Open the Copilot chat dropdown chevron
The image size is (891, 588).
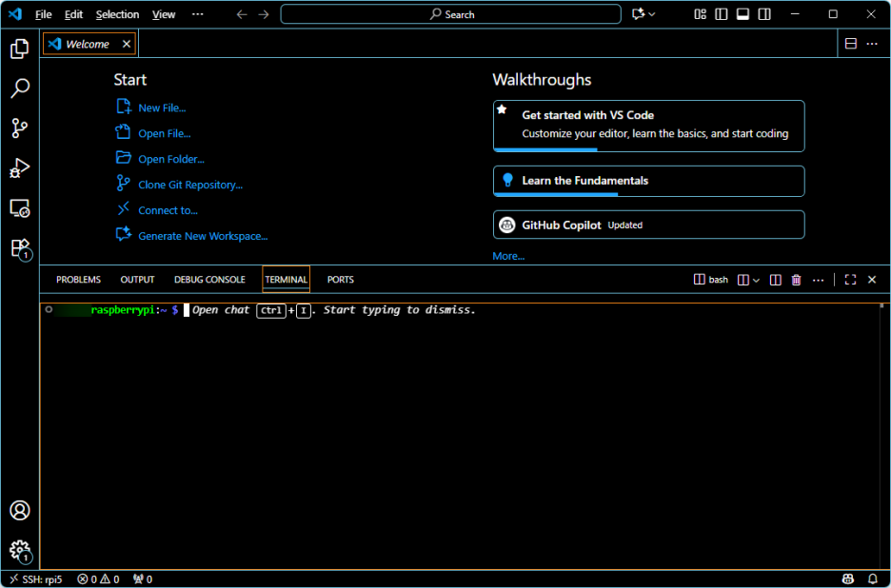[x=652, y=14]
